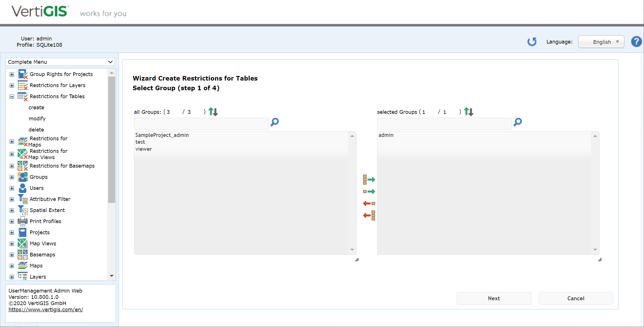Click the Attributive Filter icon
The height and width of the screenshot is (327, 644).
click(x=22, y=199)
